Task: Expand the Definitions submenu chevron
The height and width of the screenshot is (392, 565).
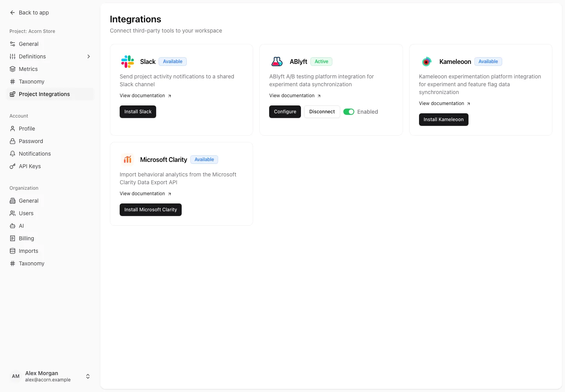Action: tap(89, 56)
